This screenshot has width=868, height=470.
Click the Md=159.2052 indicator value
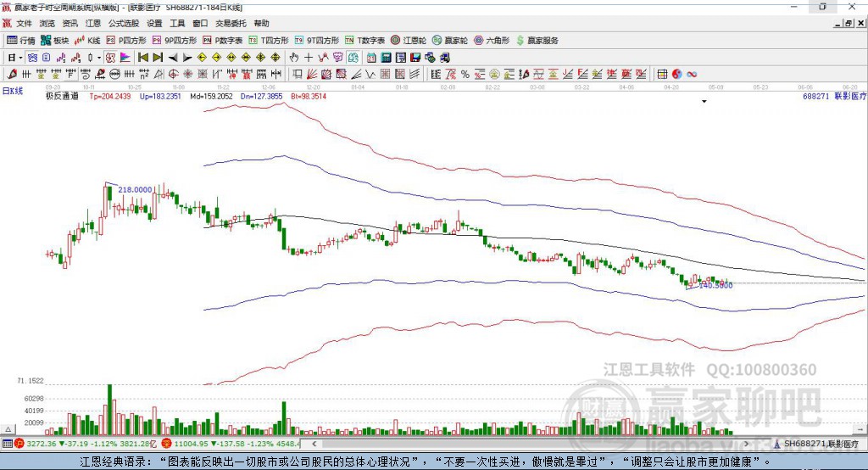(211, 96)
